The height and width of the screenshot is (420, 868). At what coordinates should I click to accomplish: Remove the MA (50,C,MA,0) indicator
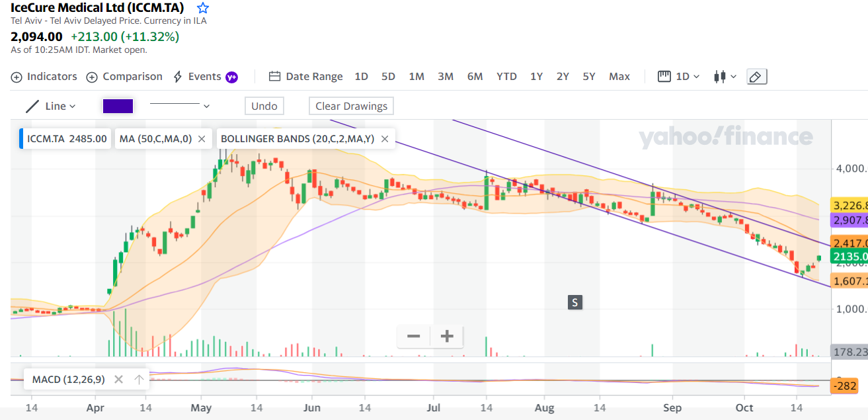click(x=202, y=139)
